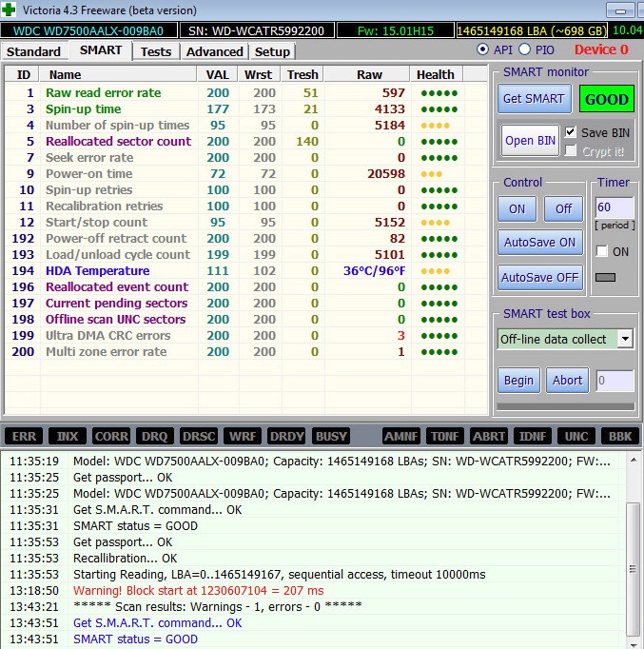Enable the Timer ON checkbox
Viewport: 644px width, 649px height.
click(x=601, y=251)
